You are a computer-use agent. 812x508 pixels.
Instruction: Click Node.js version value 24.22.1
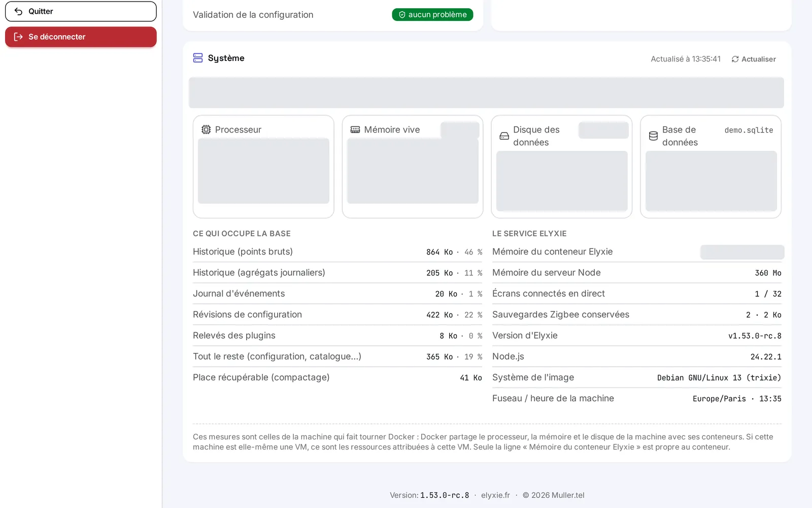pos(766,357)
